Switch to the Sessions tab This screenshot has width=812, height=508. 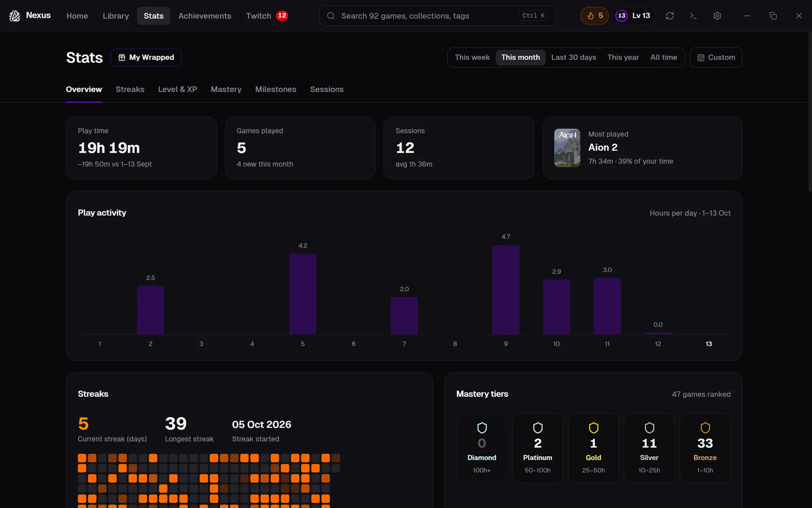coord(327,89)
